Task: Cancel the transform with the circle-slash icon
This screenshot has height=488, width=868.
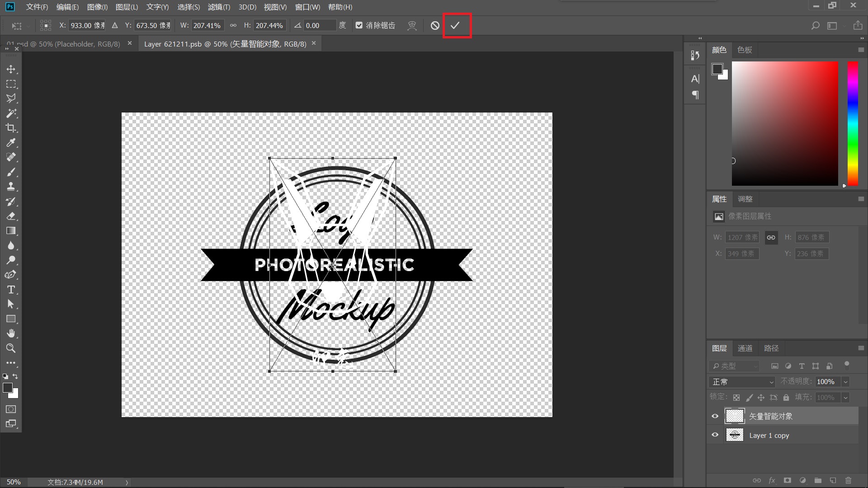Action: click(435, 26)
